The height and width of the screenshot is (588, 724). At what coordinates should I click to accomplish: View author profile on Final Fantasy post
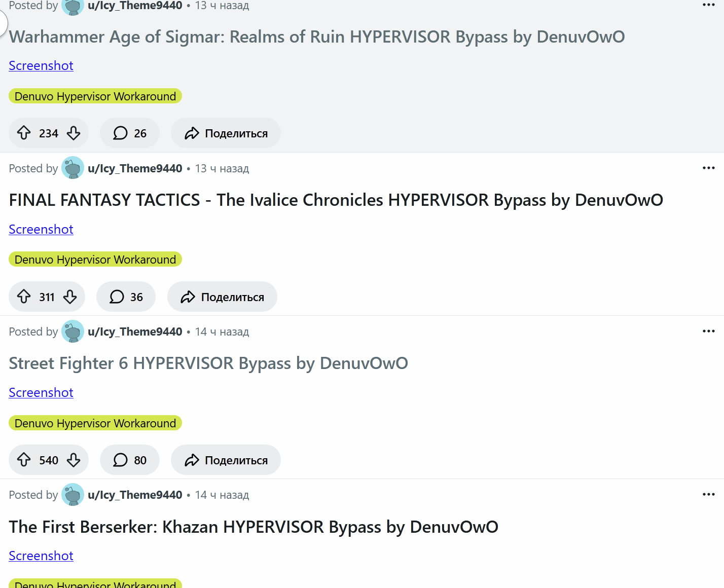point(135,168)
